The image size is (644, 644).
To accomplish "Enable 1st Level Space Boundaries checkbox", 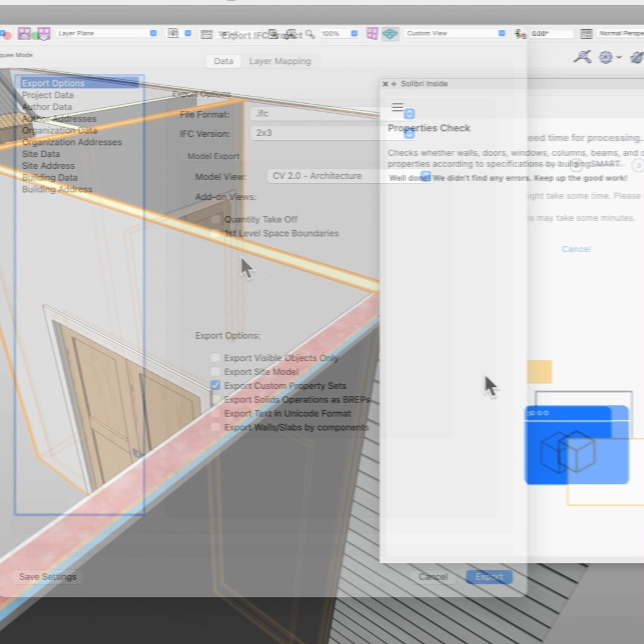I will [215, 233].
